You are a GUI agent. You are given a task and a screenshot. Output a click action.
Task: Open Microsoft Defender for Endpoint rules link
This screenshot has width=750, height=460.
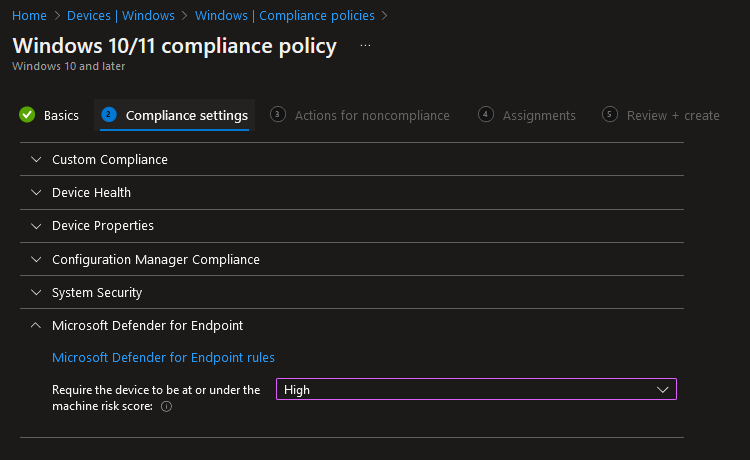tap(163, 358)
